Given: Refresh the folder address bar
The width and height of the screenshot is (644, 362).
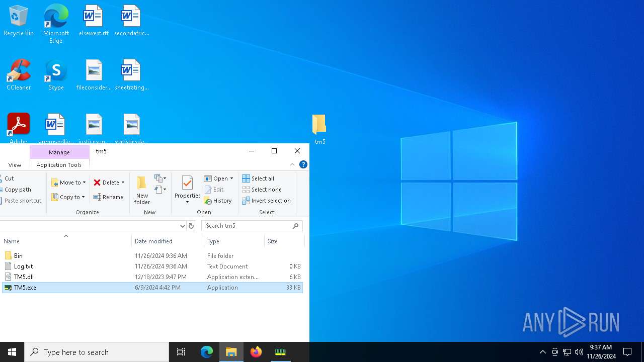Looking at the screenshot, I should pyautogui.click(x=191, y=226).
